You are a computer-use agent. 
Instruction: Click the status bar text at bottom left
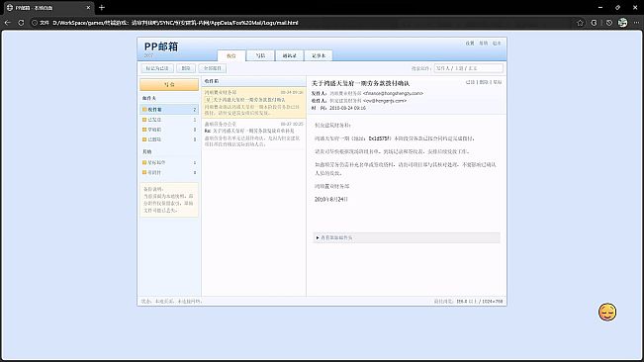pyautogui.click(x=171, y=302)
